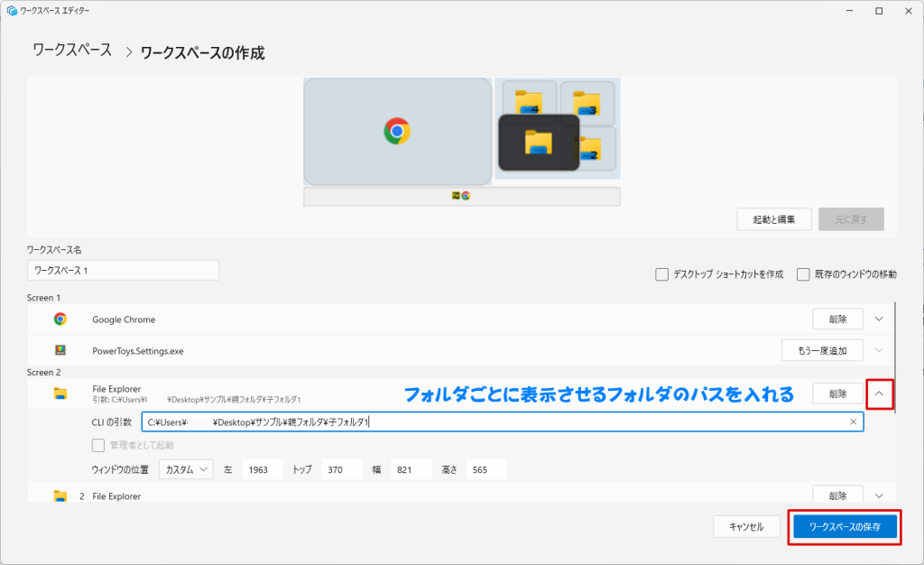
Task: Click the expanded File Explorer folder icon
Action: point(60,394)
